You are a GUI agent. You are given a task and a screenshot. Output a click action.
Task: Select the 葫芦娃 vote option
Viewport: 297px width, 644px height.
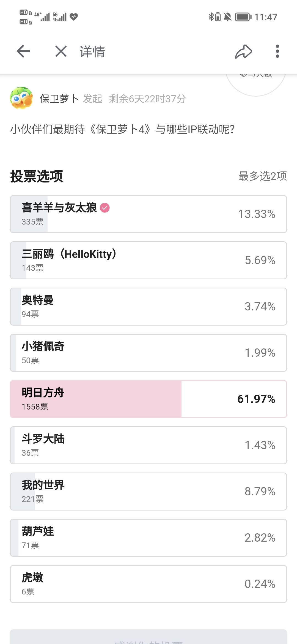pos(148,538)
